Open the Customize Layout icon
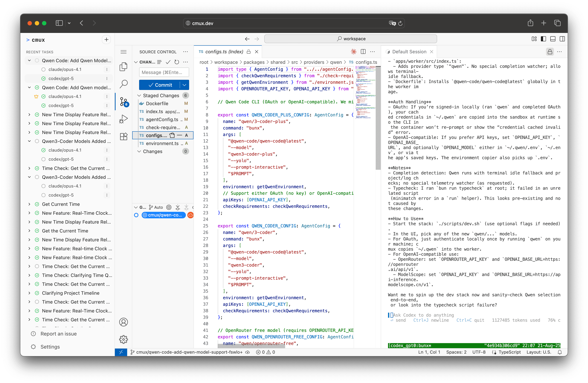The height and width of the screenshot is (383, 588). tap(534, 39)
